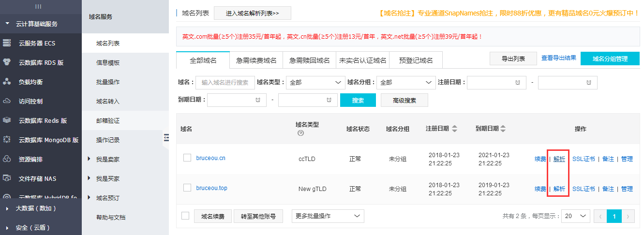Screen dimensions: 644x235
Task: Open the 域名分组 dropdown
Action: [x=406, y=83]
